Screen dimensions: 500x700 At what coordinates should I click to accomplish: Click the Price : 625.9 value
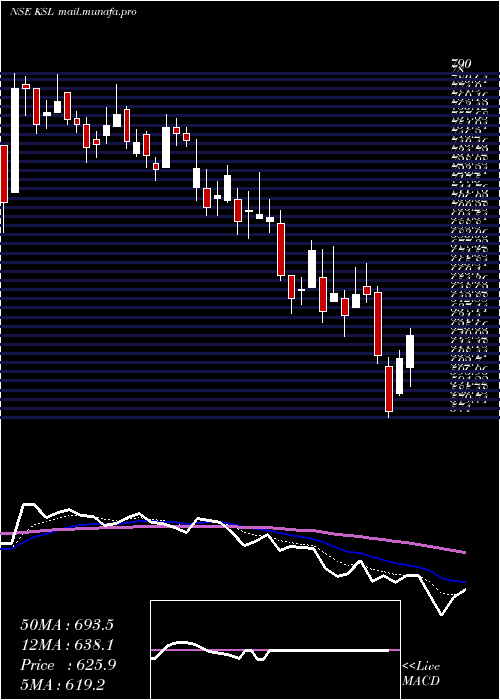[x=68, y=665]
